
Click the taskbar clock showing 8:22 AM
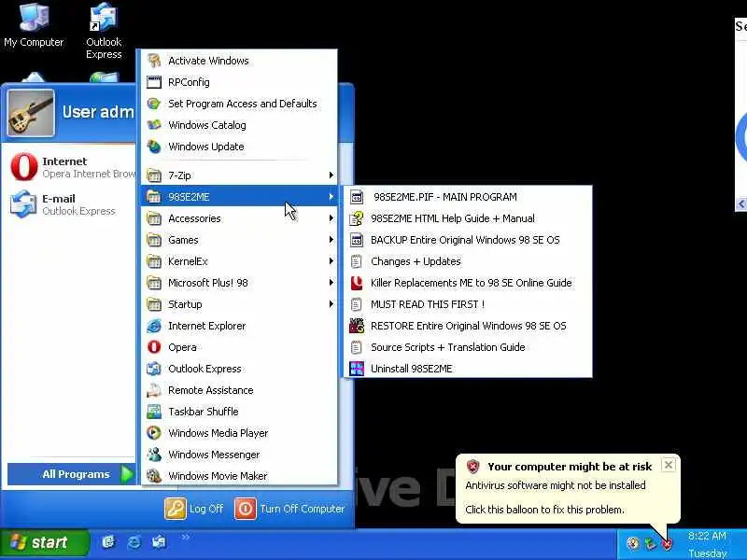coord(707,536)
